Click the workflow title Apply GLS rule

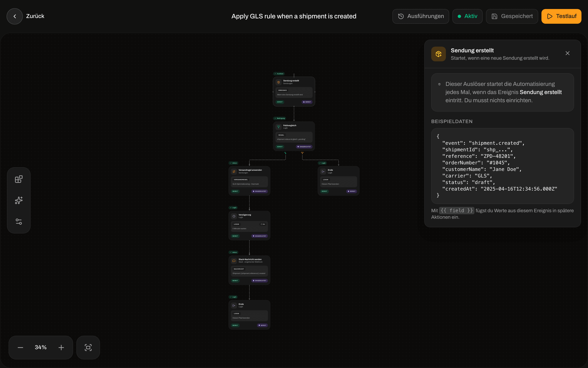coord(294,16)
